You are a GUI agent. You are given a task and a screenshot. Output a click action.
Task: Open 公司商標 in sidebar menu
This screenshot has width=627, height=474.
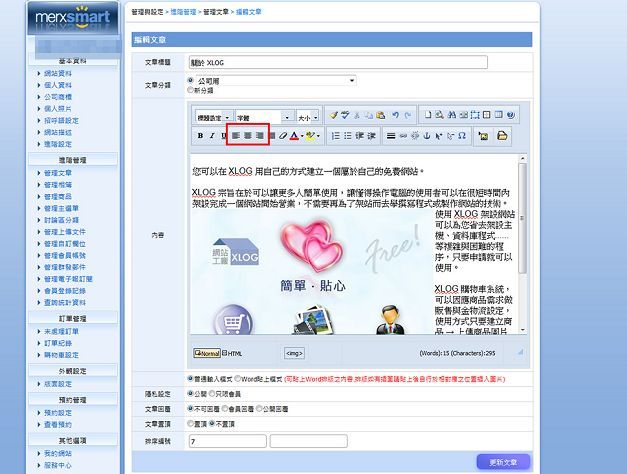[x=58, y=97]
